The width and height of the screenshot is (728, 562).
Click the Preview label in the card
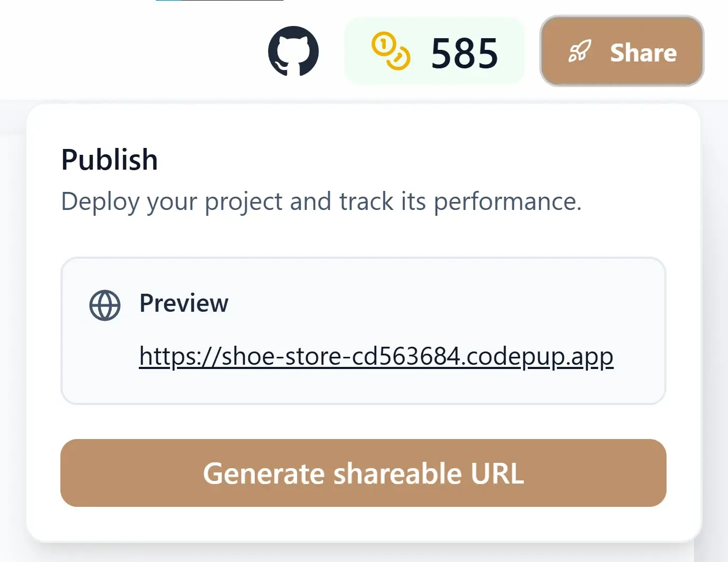(x=184, y=303)
